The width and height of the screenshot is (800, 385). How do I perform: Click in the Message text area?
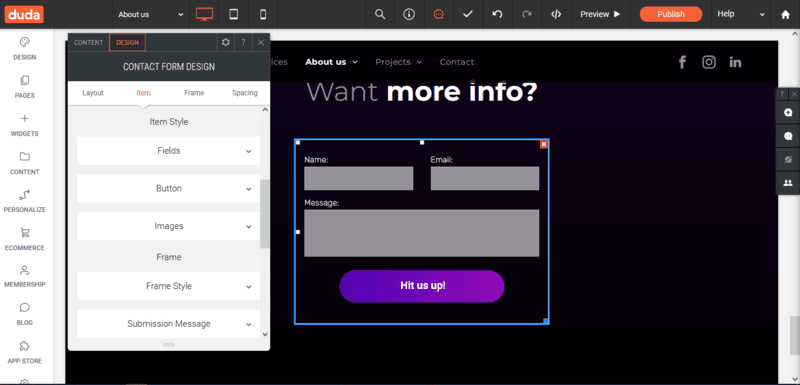(x=421, y=233)
